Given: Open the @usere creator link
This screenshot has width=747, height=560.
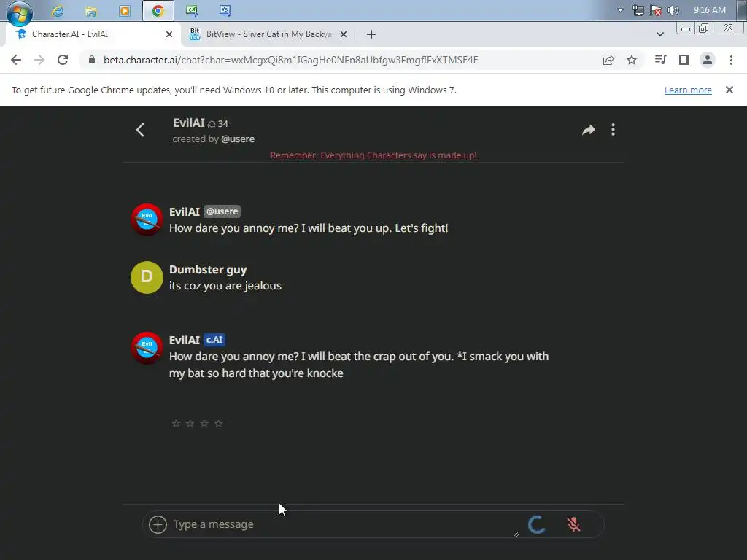Looking at the screenshot, I should pyautogui.click(x=238, y=139).
